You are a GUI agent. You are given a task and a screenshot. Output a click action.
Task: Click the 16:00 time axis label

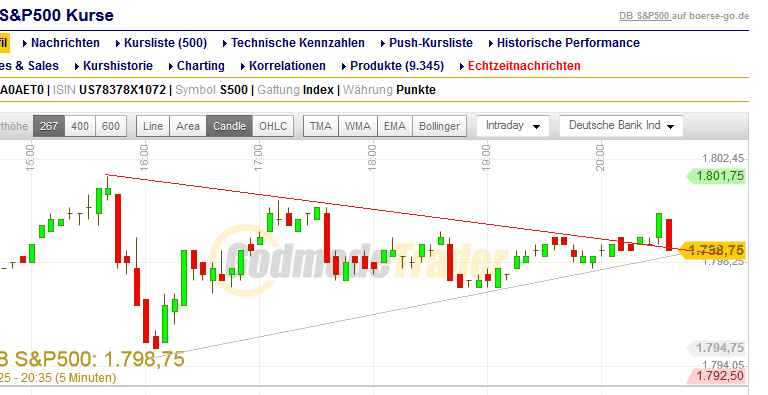click(x=144, y=157)
